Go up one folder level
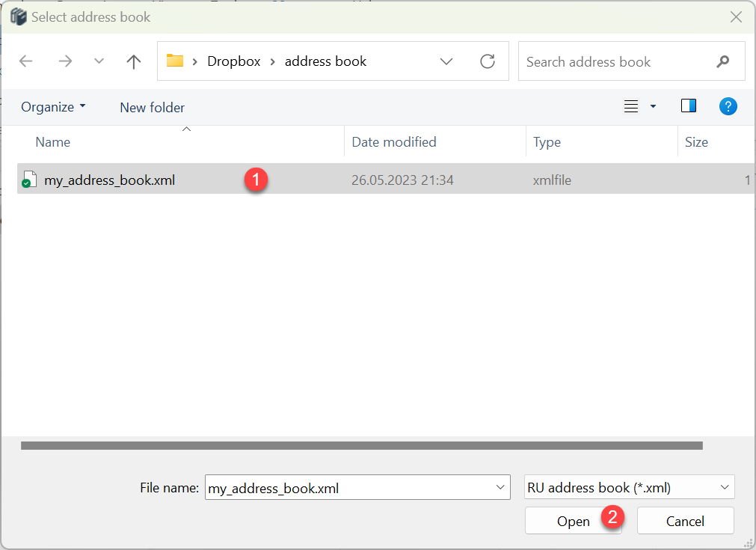 click(x=134, y=62)
